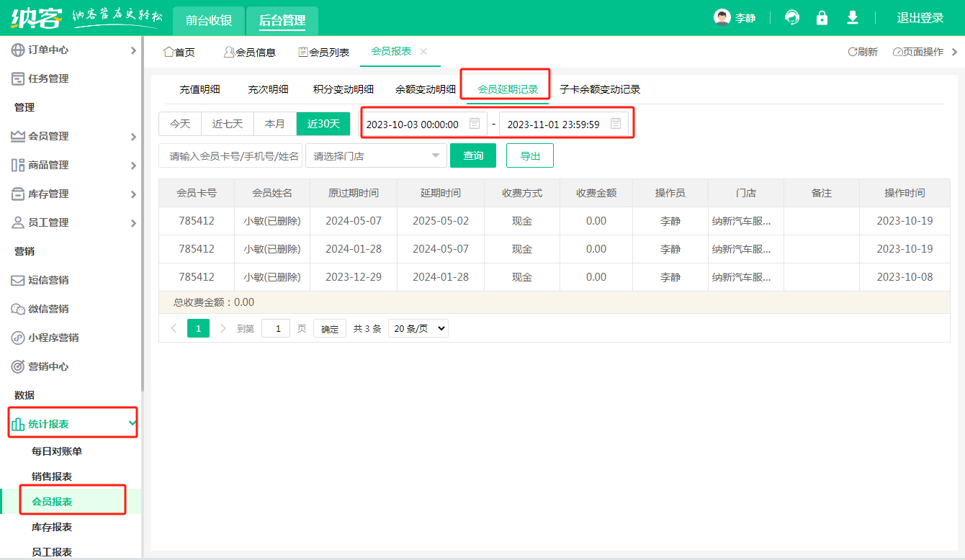Open the start date calendar picker
The image size is (965, 560).
(473, 123)
